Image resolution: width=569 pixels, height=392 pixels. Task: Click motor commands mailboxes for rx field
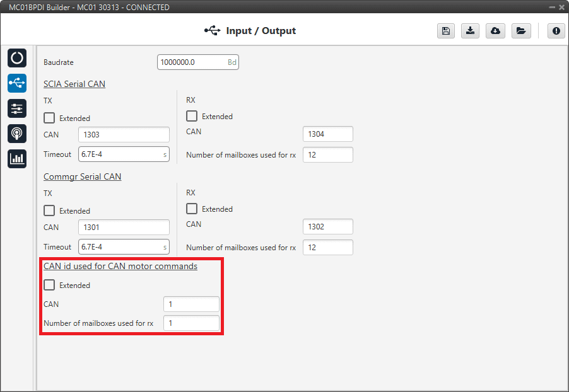point(191,323)
